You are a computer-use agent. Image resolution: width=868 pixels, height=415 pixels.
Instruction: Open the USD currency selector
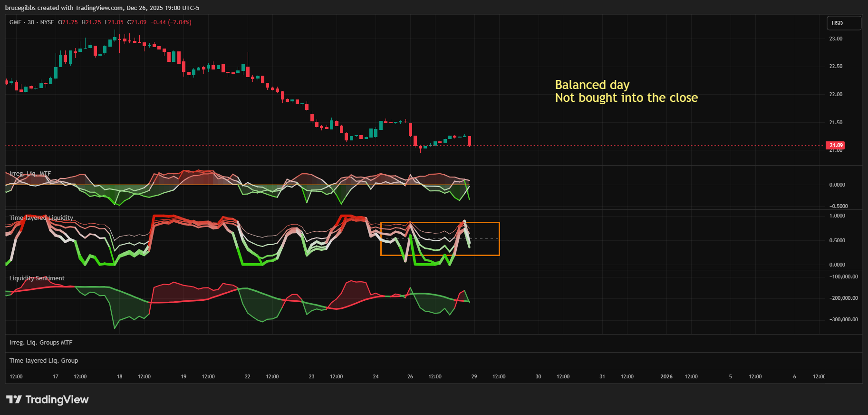click(843, 23)
